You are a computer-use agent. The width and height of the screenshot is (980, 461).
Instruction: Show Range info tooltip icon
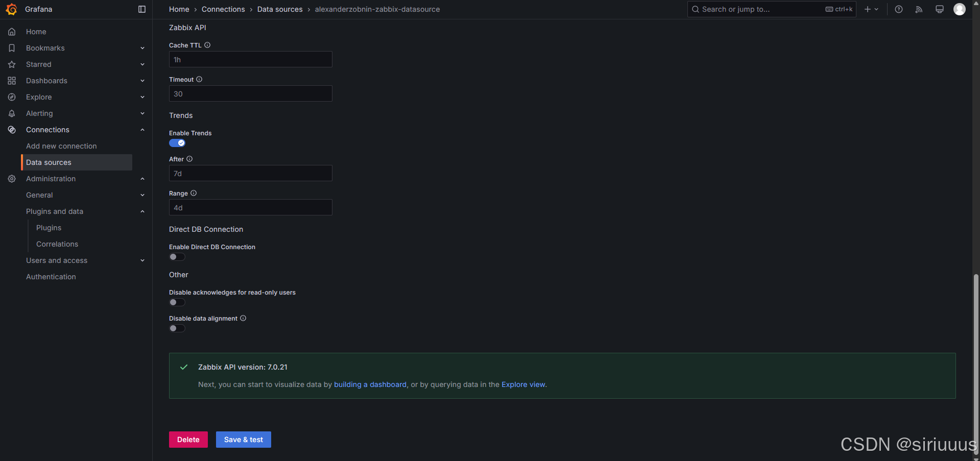(x=194, y=193)
